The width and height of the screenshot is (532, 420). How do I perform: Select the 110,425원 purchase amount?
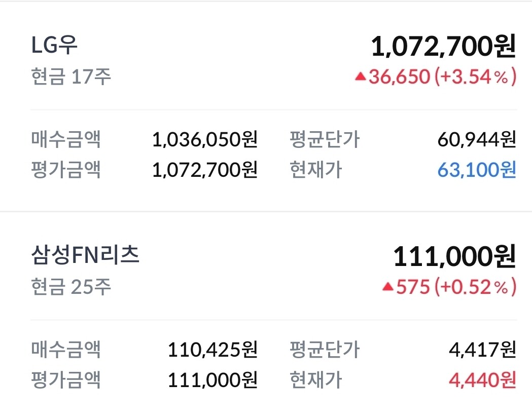(212, 349)
